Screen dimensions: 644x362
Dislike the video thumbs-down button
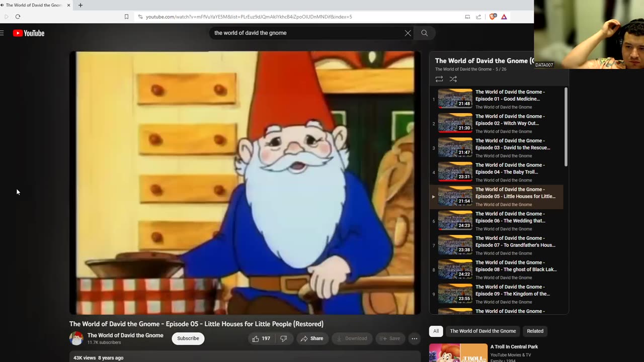pos(284,338)
